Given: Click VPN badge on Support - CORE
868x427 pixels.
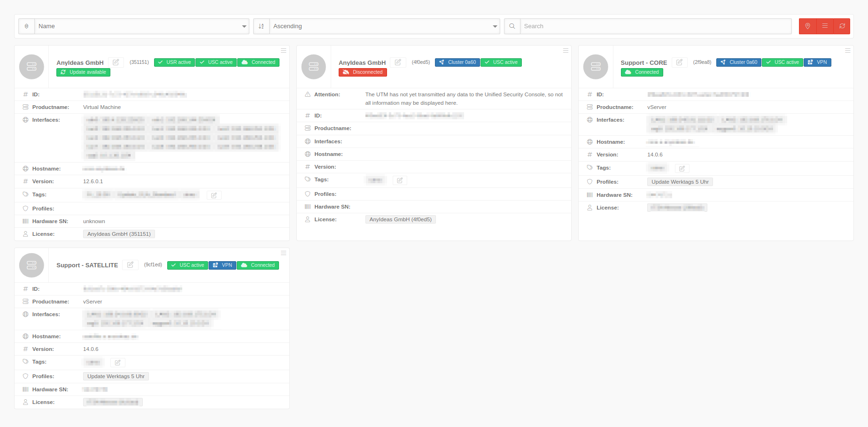Looking at the screenshot, I should click(x=817, y=62).
